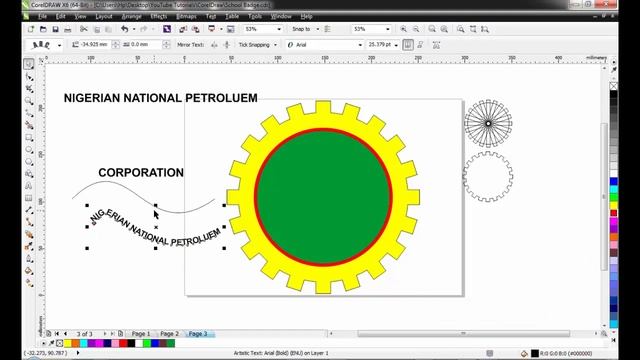Click the black fill color indicator in status bar
This screenshot has width=640, height=360.
coord(535,353)
